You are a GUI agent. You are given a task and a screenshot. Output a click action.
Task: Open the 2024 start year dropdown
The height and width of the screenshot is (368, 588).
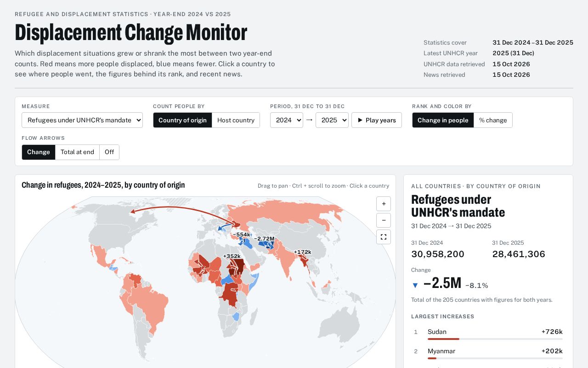pyautogui.click(x=287, y=120)
